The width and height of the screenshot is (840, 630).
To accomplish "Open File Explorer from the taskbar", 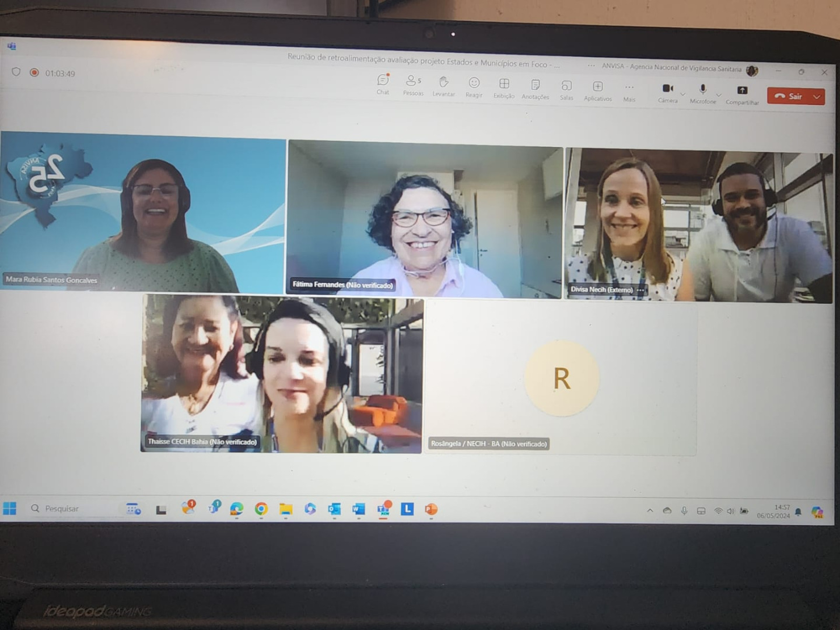I will [285, 509].
